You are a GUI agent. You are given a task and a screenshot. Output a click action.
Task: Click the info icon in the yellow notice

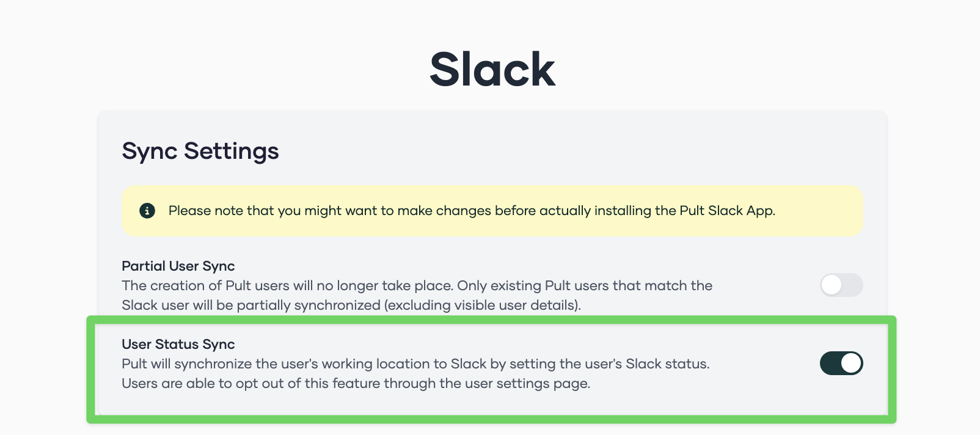pyautogui.click(x=147, y=211)
